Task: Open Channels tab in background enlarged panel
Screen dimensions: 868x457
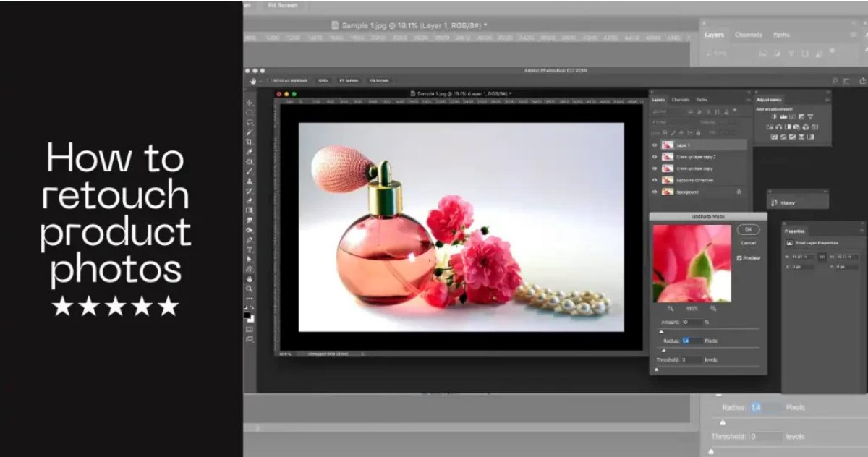Action: pos(749,35)
